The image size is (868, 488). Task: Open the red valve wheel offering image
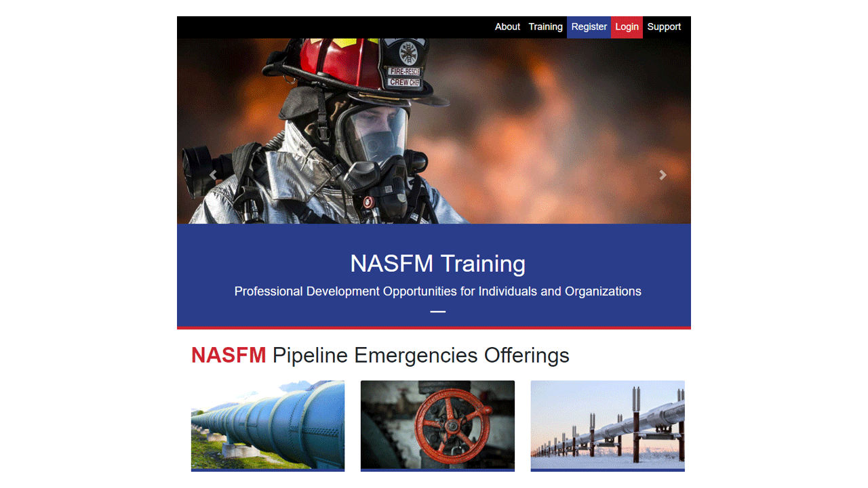click(x=437, y=425)
